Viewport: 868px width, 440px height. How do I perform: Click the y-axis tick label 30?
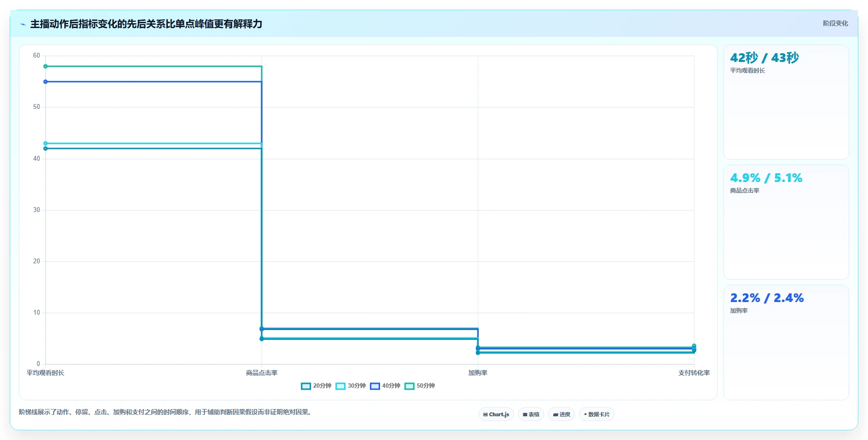tap(37, 210)
